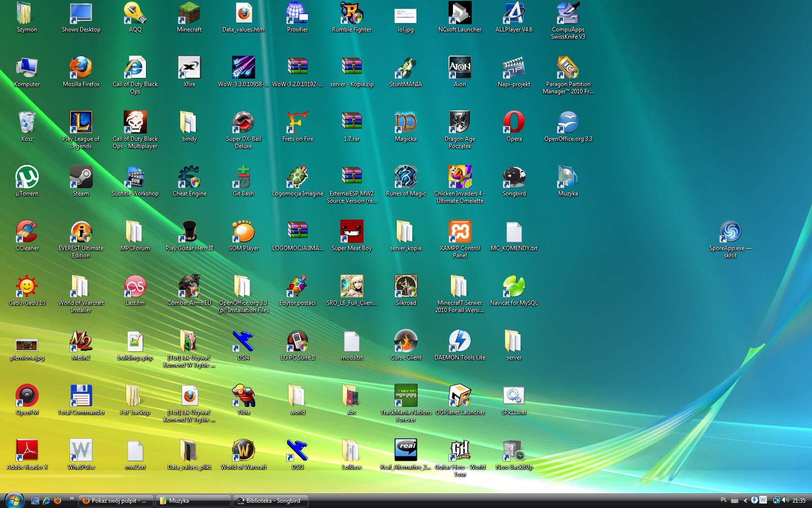Open the Minecraft desktop shortcut
Viewport: 812px width, 508px height.
pyautogui.click(x=189, y=17)
